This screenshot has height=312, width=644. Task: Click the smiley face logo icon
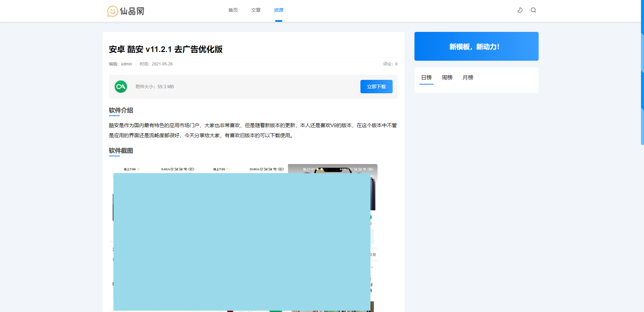pyautogui.click(x=112, y=11)
